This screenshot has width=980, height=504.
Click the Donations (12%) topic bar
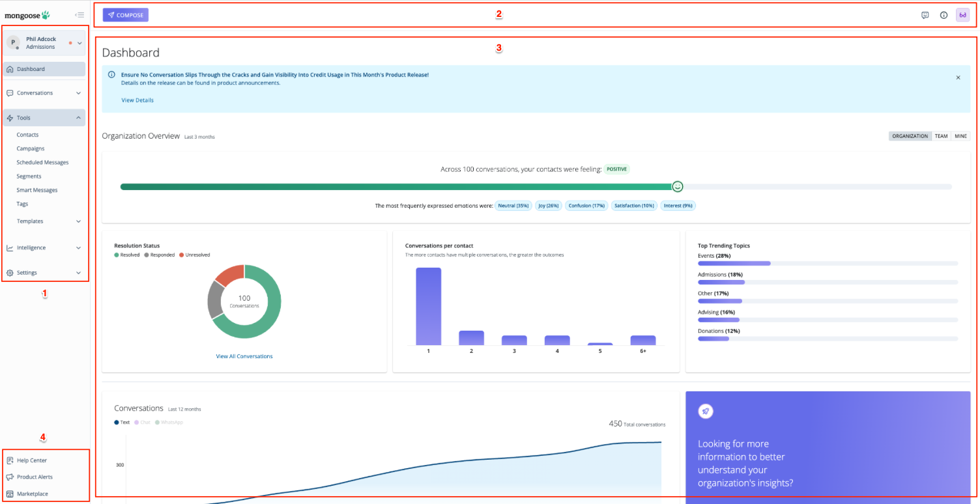(x=713, y=339)
